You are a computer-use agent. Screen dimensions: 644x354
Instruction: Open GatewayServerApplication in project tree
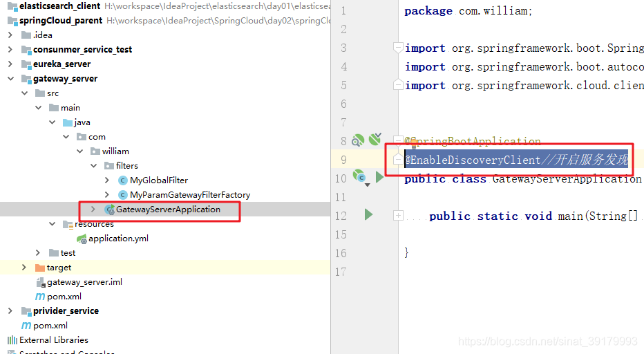click(x=168, y=209)
